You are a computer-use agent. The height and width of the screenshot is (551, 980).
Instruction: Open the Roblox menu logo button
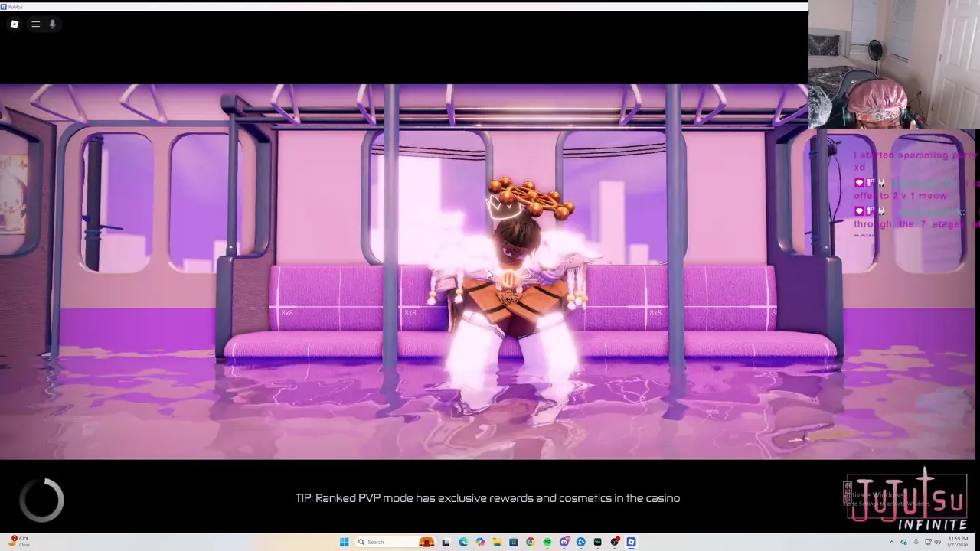pos(14,24)
